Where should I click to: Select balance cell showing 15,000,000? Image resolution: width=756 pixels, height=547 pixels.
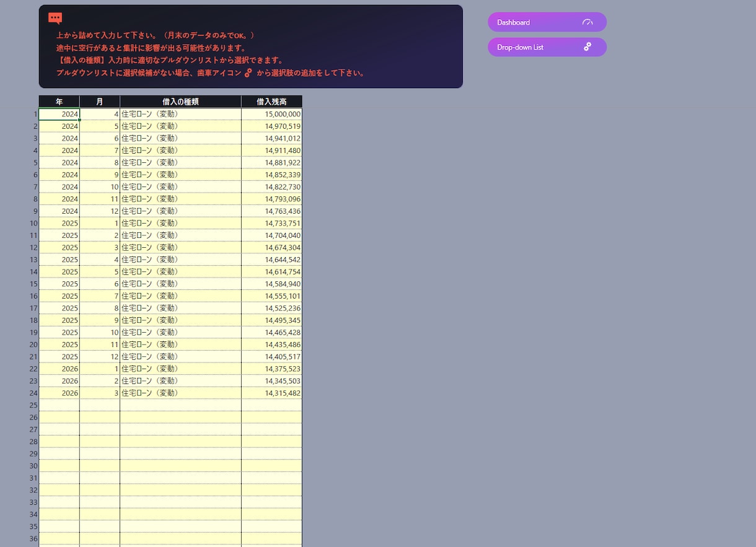(x=271, y=114)
